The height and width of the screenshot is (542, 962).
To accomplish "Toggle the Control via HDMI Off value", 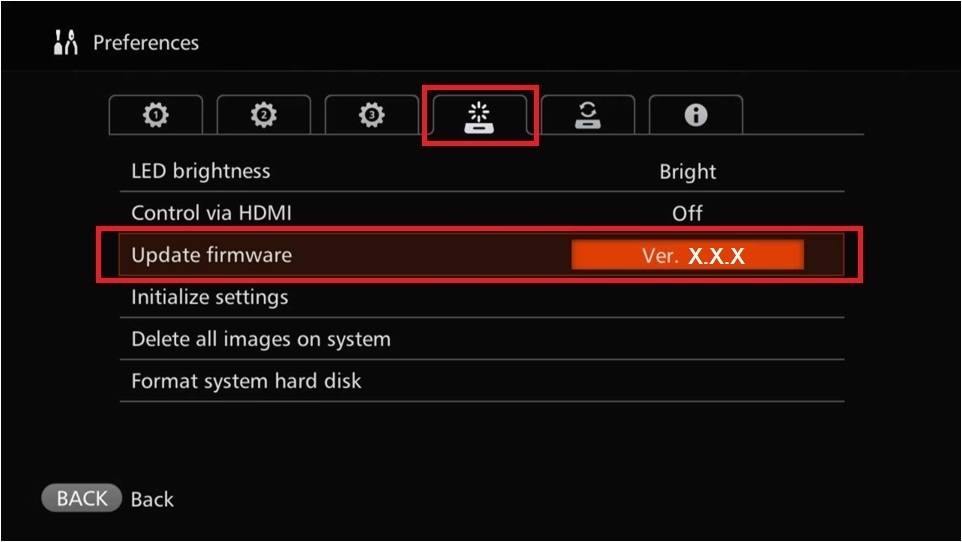I will click(687, 214).
